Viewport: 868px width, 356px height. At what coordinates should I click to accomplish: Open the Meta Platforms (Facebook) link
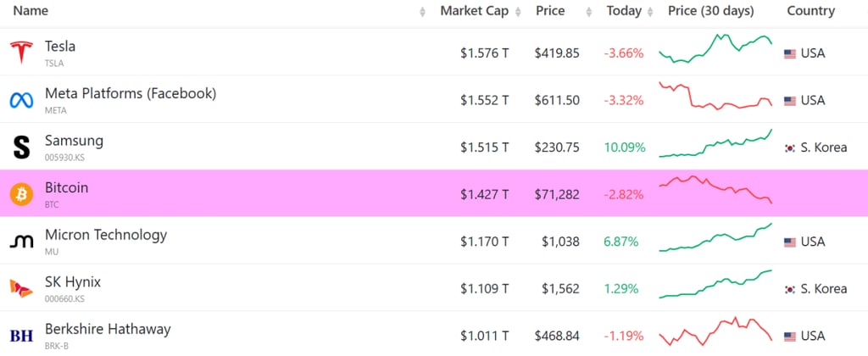pyautogui.click(x=131, y=93)
